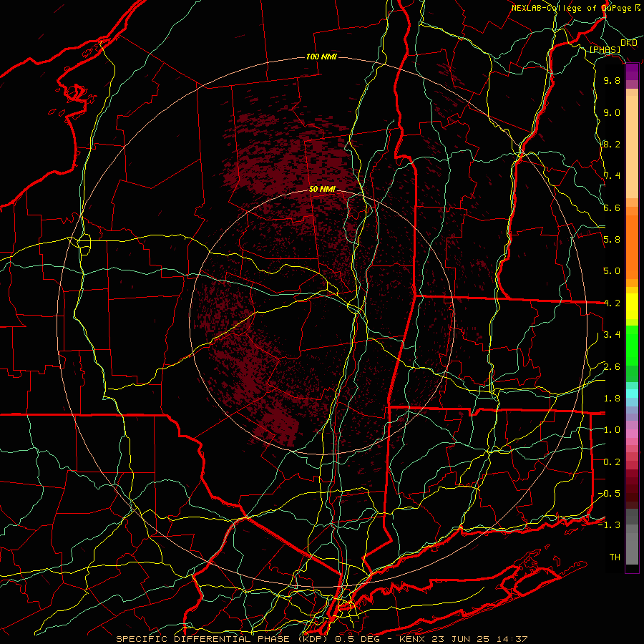Click the 5.8 legend value
The width and height of the screenshot is (644, 644).
612,240
